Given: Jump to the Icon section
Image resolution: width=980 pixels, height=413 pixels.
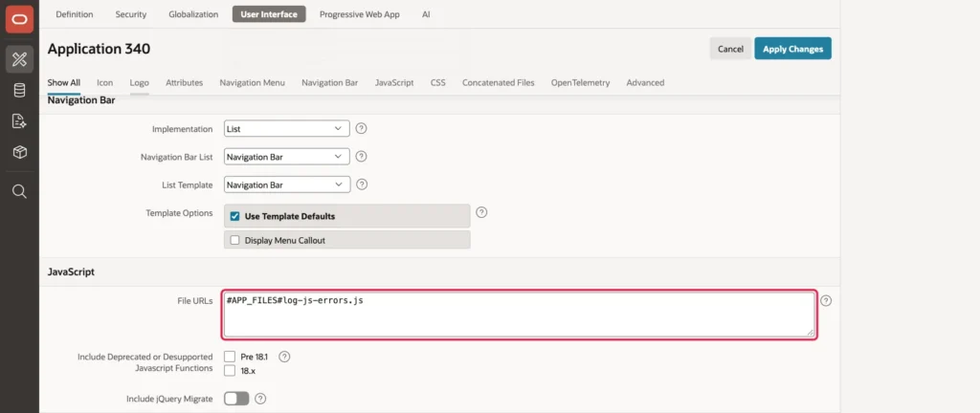Looking at the screenshot, I should point(105,82).
